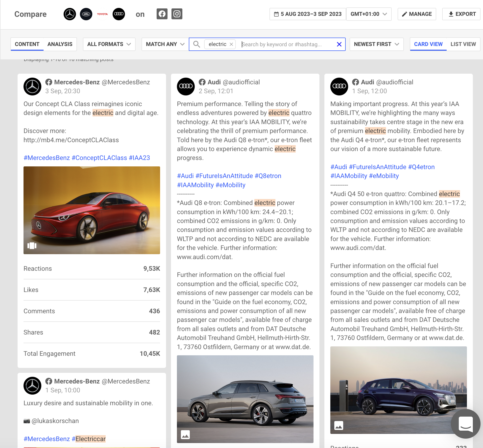Clear the search field with blue X
Viewport: 483px width, 448px height.
[339, 44]
